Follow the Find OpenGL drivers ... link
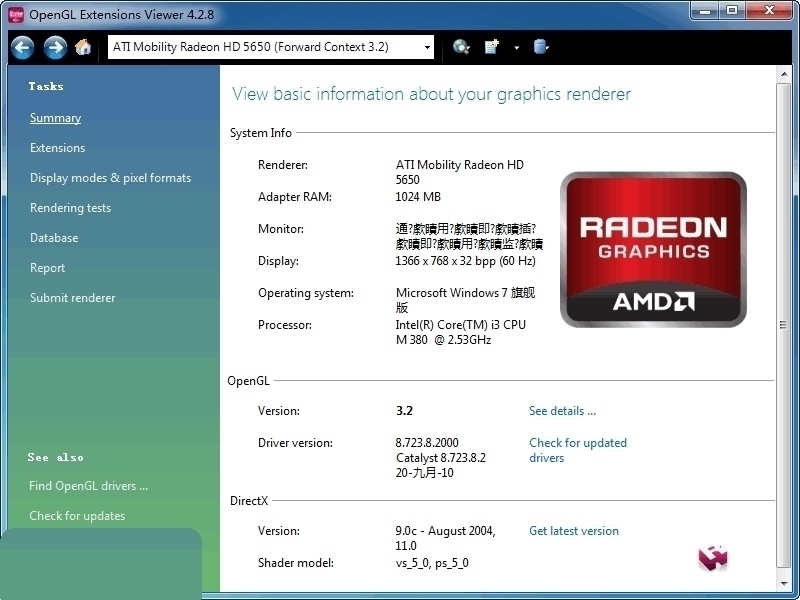The image size is (800, 600). coord(88,486)
